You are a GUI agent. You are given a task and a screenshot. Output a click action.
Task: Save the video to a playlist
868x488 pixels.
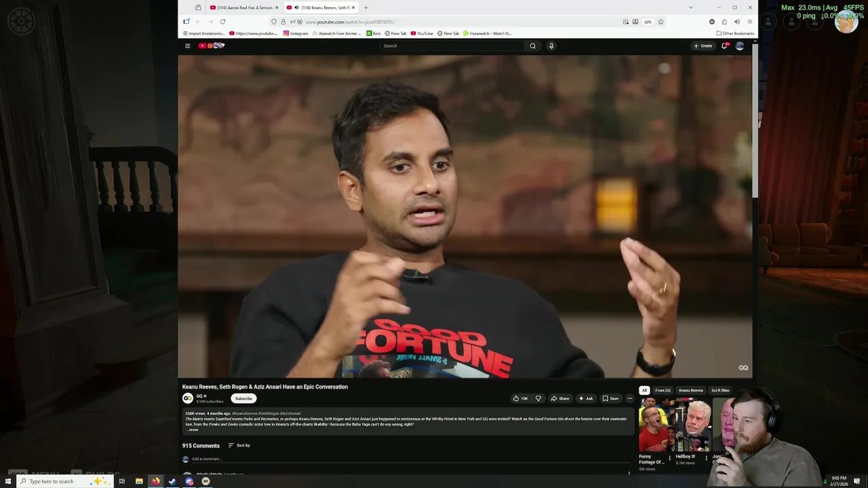(x=610, y=399)
